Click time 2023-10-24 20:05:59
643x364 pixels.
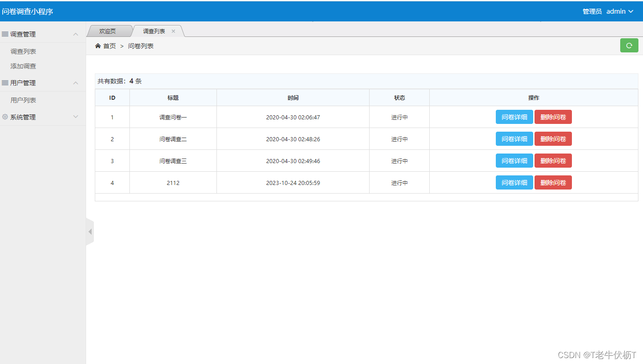[293, 183]
